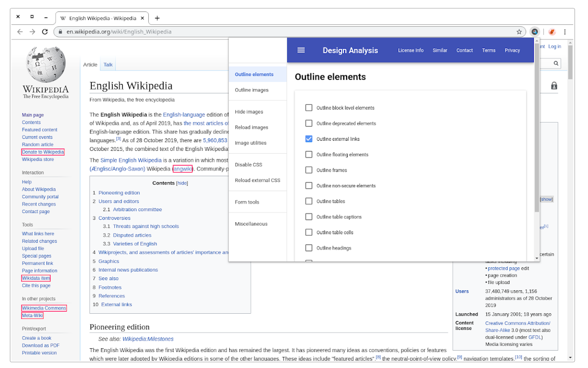Open License Info in popup header
Viewport: 588px width, 368px height.
(411, 51)
